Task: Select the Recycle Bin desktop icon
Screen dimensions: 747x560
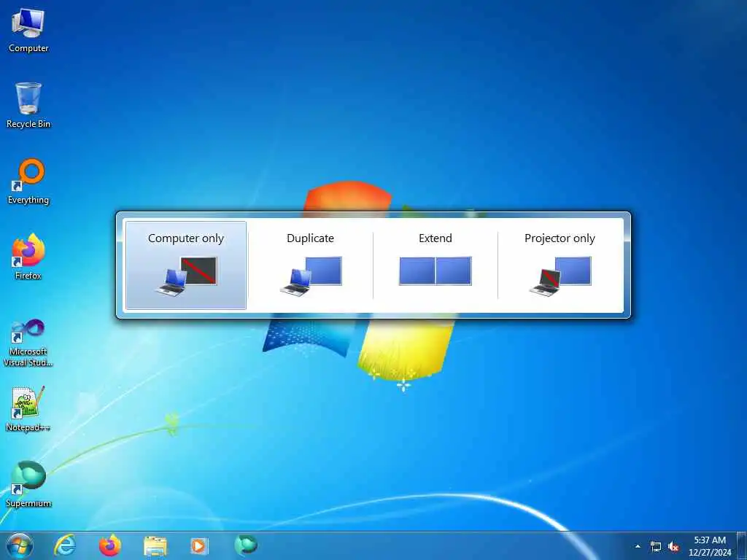Action: [x=28, y=105]
